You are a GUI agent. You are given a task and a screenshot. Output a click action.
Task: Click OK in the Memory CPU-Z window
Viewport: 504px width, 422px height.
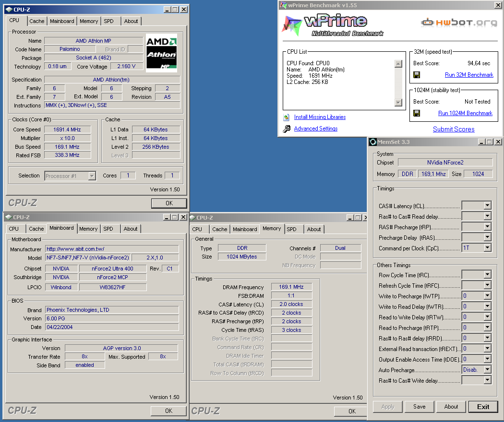pos(350,411)
